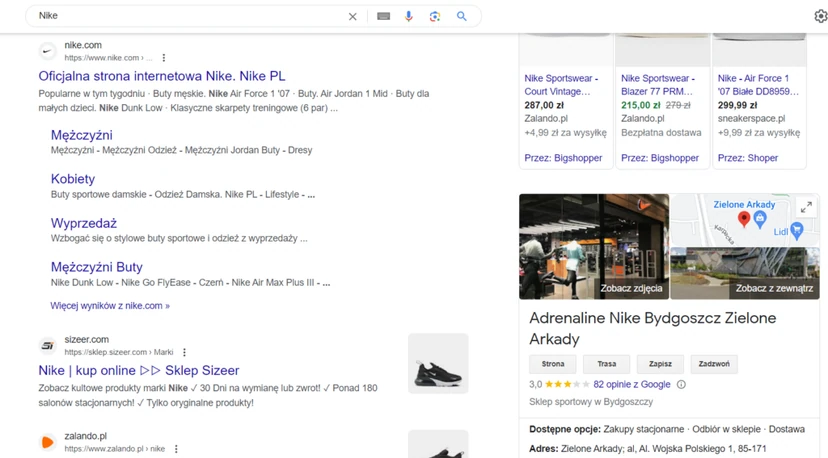This screenshot has height=458, width=828.
Task: Open the Mężczyźni Buty sitelink
Action: (97, 267)
